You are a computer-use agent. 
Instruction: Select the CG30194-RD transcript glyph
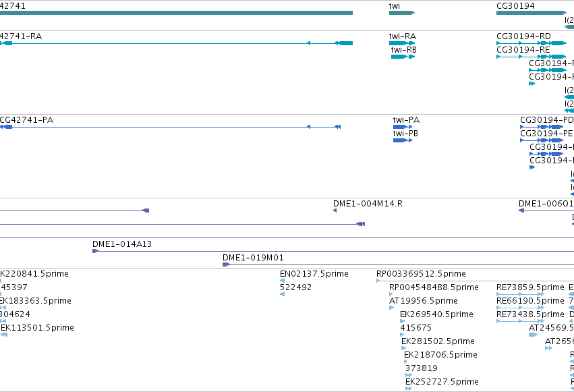(x=532, y=43)
